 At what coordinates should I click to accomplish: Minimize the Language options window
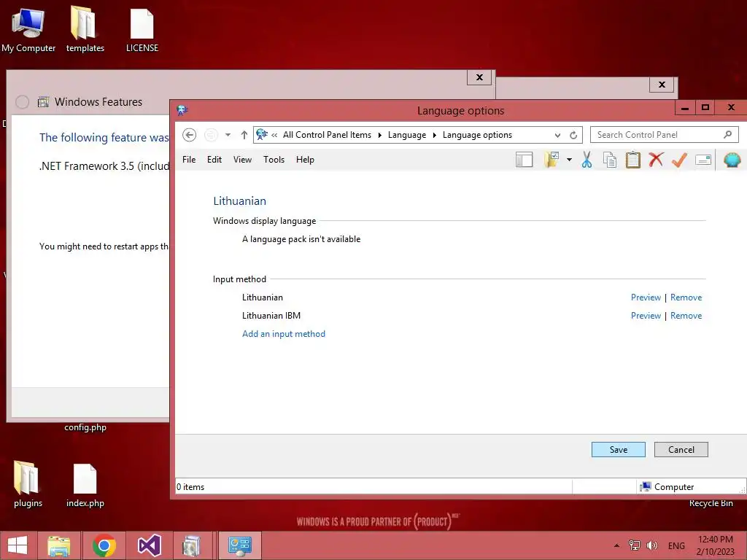pos(685,108)
